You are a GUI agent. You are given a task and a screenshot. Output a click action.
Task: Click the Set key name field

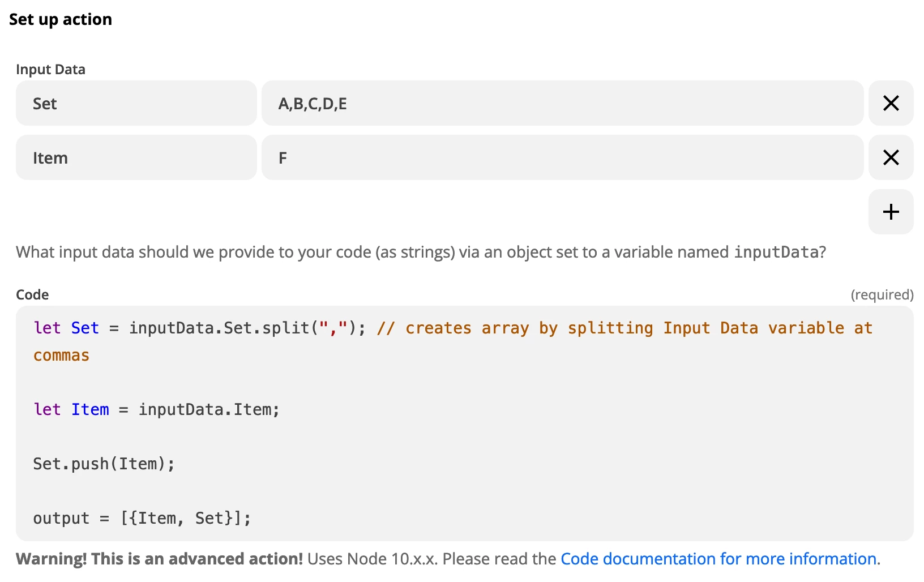pyautogui.click(x=136, y=103)
